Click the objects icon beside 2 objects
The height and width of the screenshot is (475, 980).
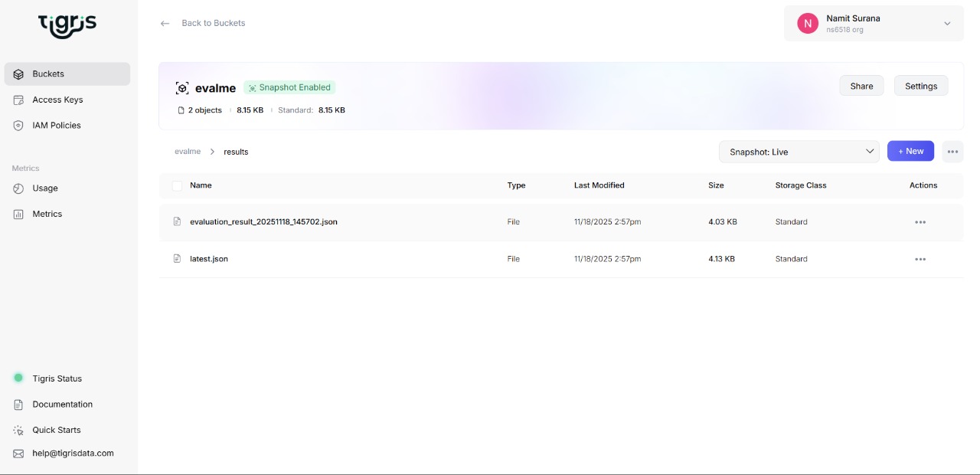tap(181, 110)
